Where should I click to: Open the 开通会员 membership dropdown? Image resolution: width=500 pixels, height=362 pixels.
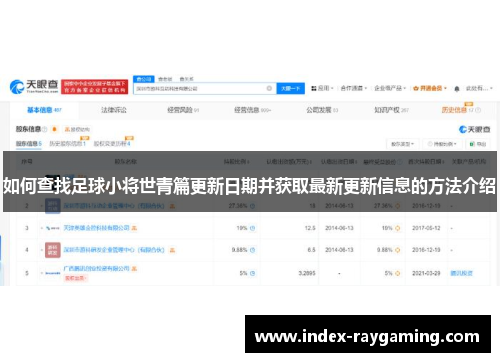pyautogui.click(x=430, y=88)
